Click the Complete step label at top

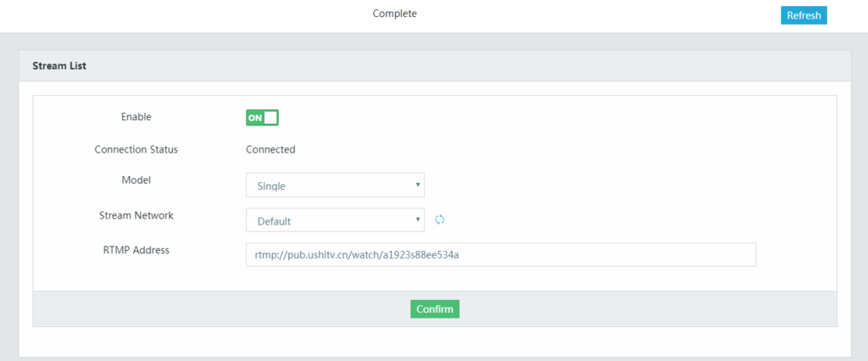tap(395, 14)
